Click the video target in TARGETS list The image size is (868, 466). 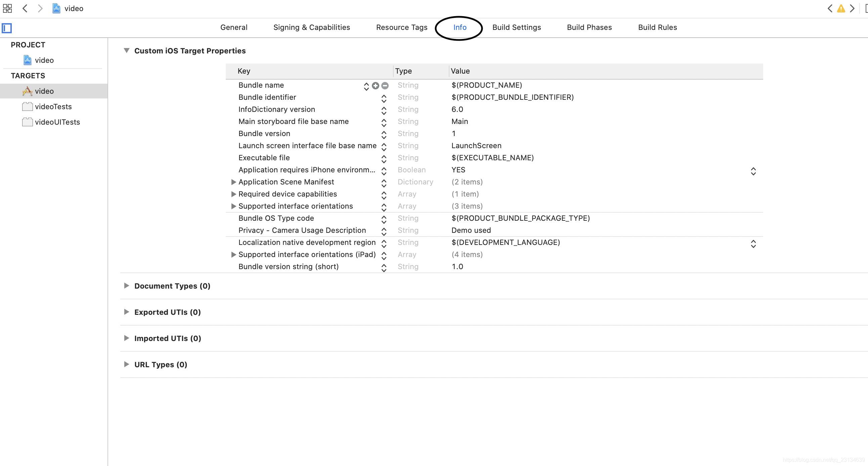tap(45, 91)
